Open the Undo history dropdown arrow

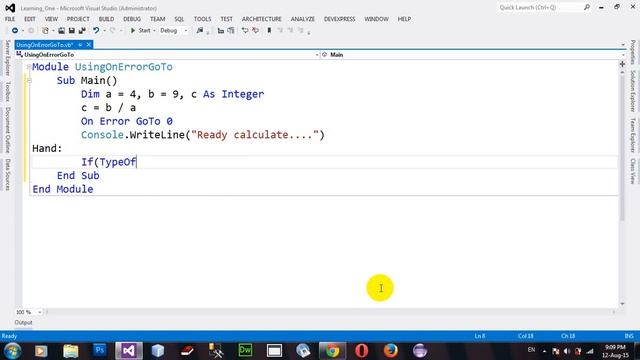104,31
